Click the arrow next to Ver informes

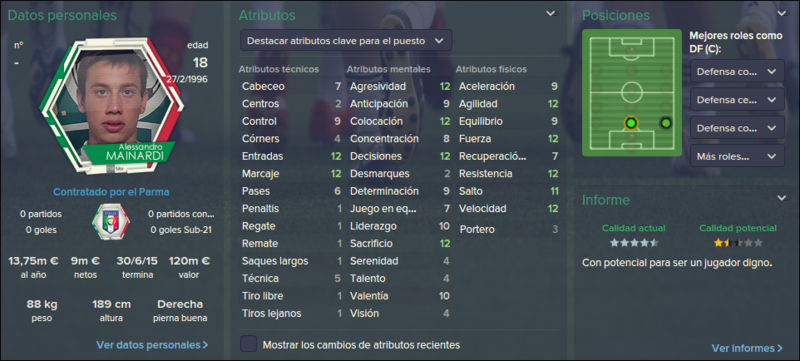click(x=780, y=349)
